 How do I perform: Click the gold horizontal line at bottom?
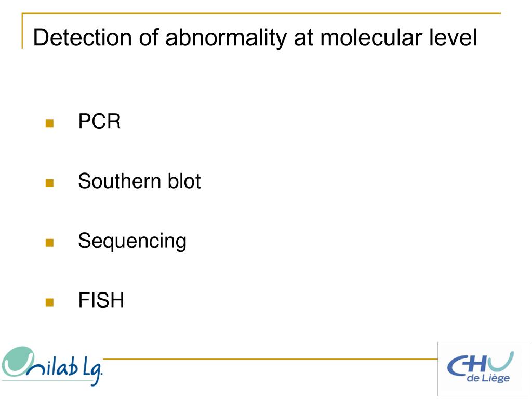pos(270,358)
